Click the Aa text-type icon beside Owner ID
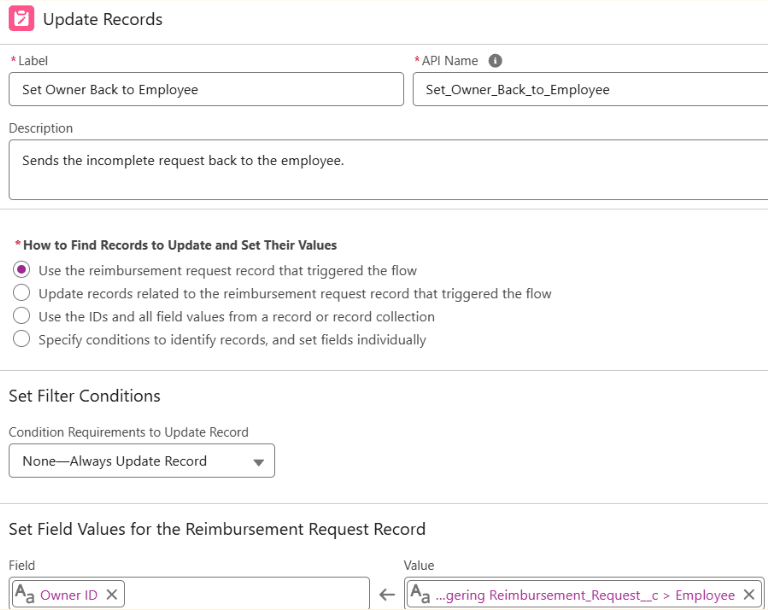This screenshot has height=610, width=768. [24, 595]
